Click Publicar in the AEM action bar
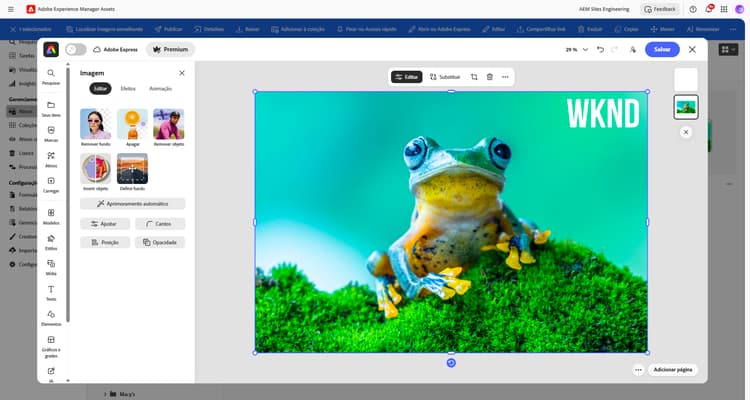The height and width of the screenshot is (400, 750). [168, 29]
